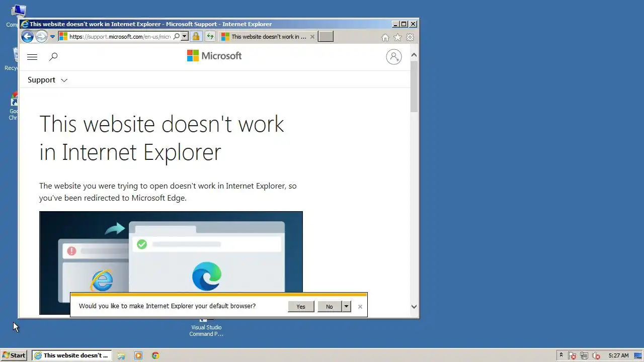Refresh the page with green arrows button

(210, 37)
